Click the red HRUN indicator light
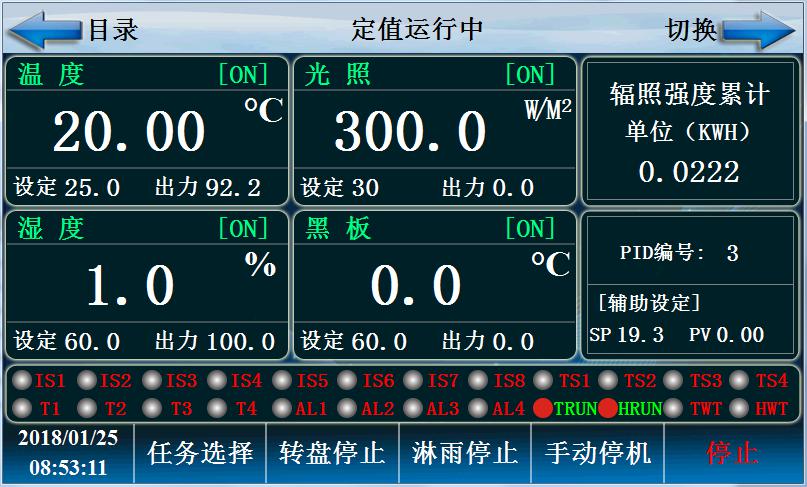This screenshot has width=807, height=487. (607, 409)
